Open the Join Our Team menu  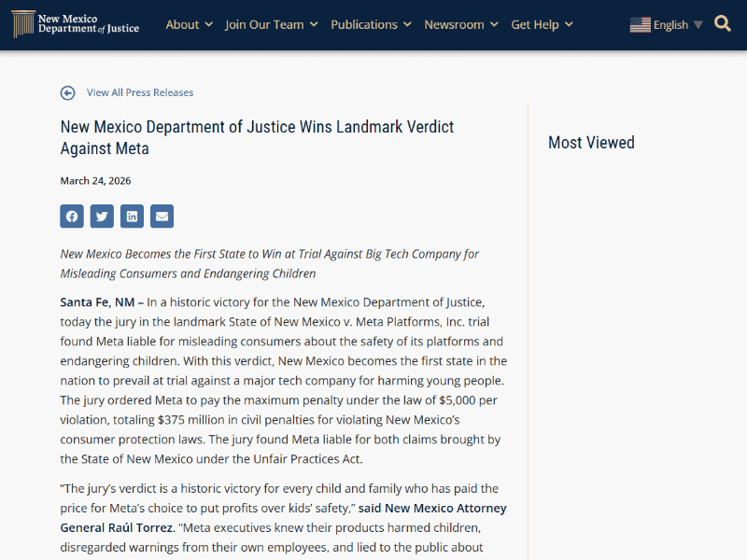tap(265, 24)
